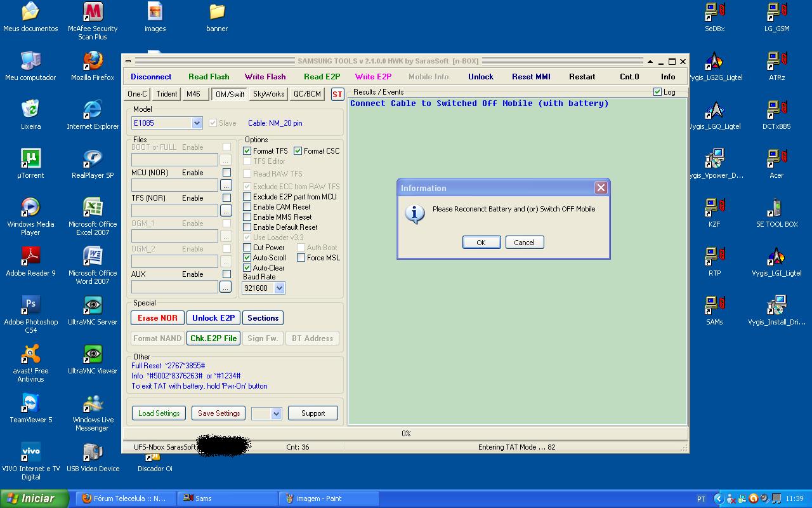Image resolution: width=812 pixels, height=508 pixels.
Task: Enable CAM Reset checkbox
Action: [x=247, y=207]
